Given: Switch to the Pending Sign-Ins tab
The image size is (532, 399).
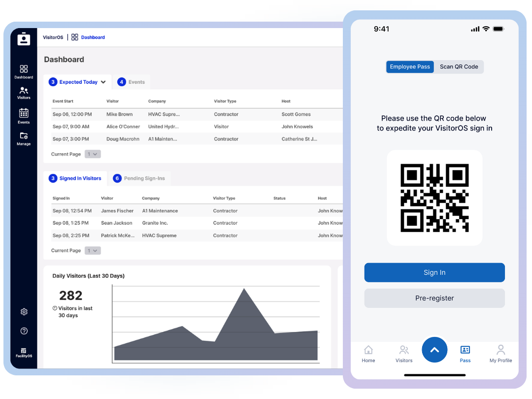Looking at the screenshot, I should coord(139,178).
